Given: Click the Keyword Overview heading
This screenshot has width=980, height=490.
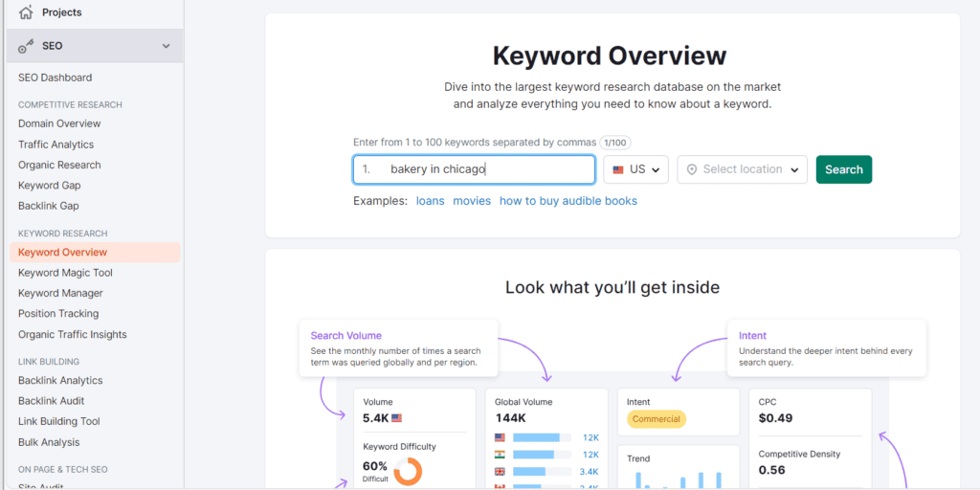Looking at the screenshot, I should point(610,56).
